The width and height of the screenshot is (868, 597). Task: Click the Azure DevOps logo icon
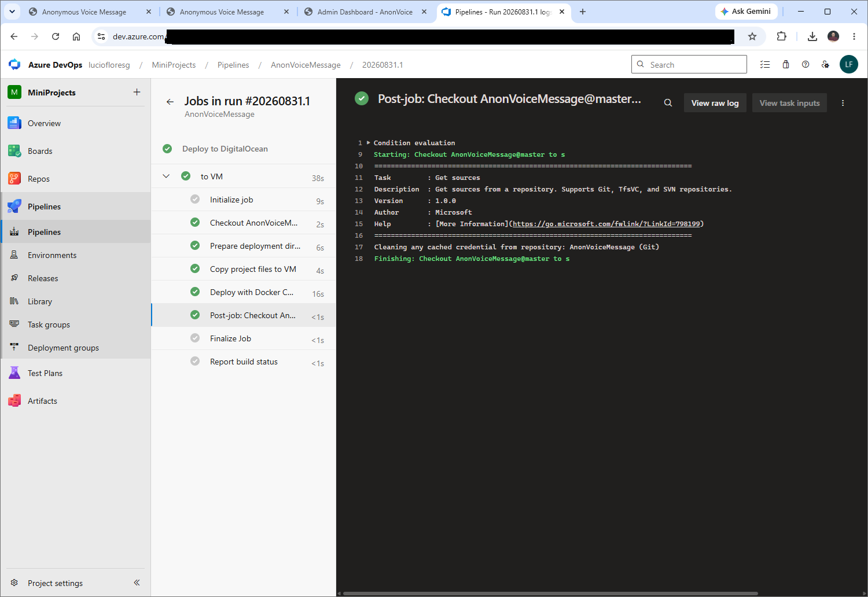(x=14, y=65)
